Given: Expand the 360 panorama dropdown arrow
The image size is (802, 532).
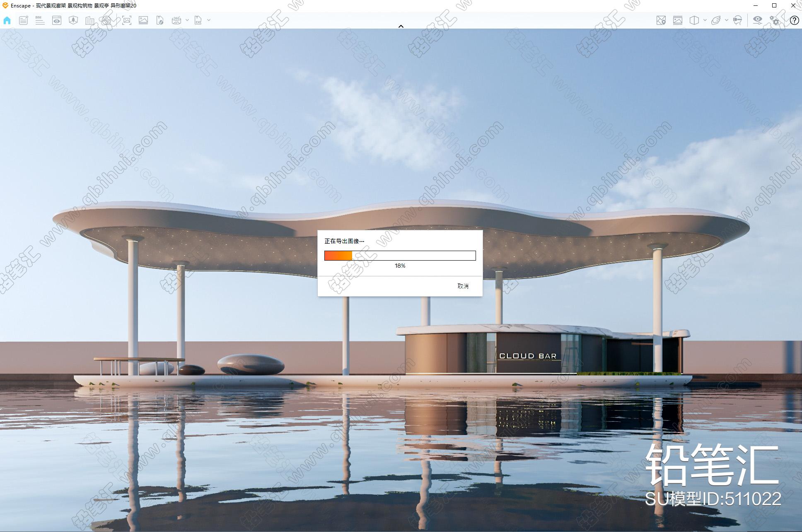Looking at the screenshot, I should click(x=187, y=20).
